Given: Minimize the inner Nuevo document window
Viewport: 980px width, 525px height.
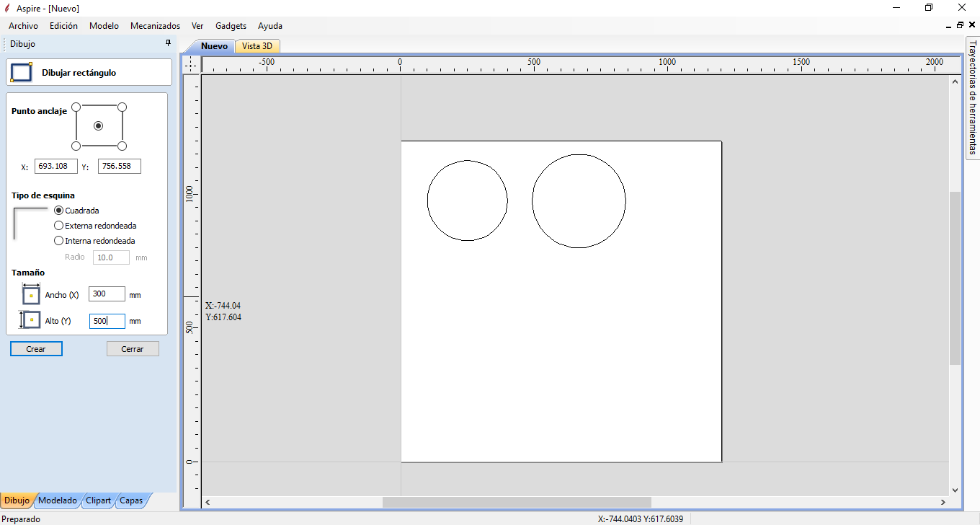Looking at the screenshot, I should 949,25.
